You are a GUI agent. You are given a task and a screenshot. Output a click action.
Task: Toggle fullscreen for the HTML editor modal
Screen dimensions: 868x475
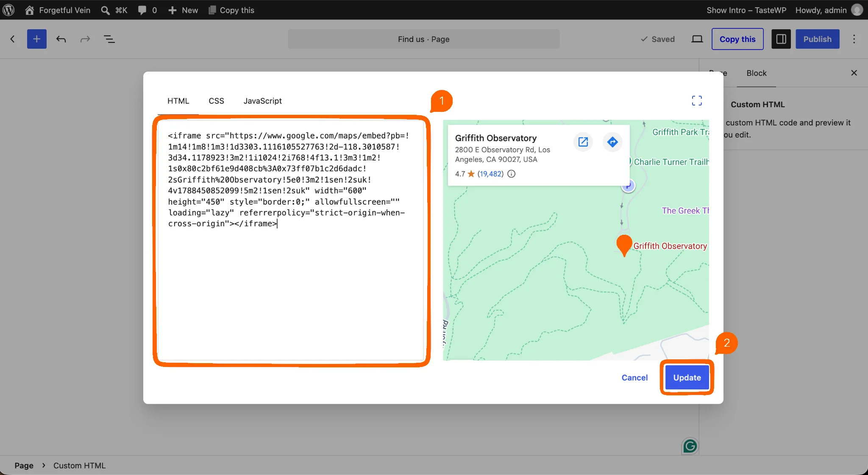[697, 100]
